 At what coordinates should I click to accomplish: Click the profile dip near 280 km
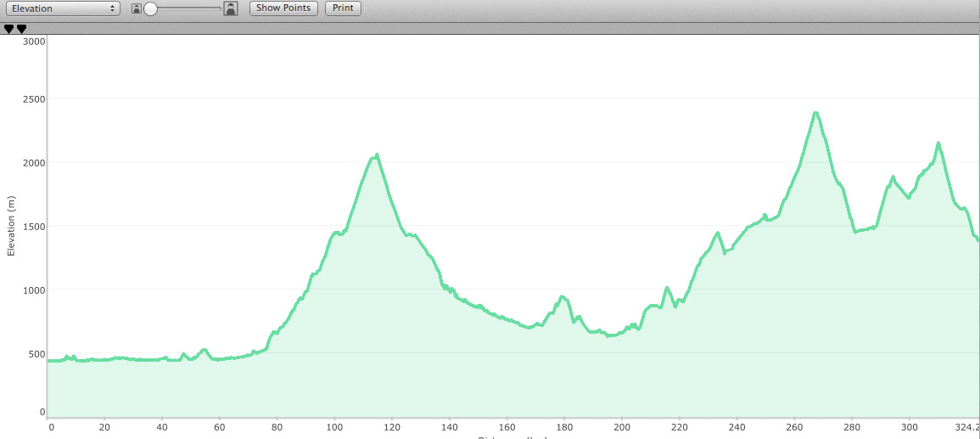pyautogui.click(x=855, y=231)
